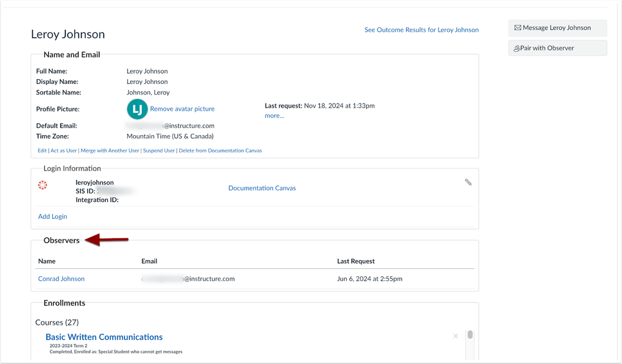
Task: Click Delete from Documentation Canvas
Action: tap(220, 151)
